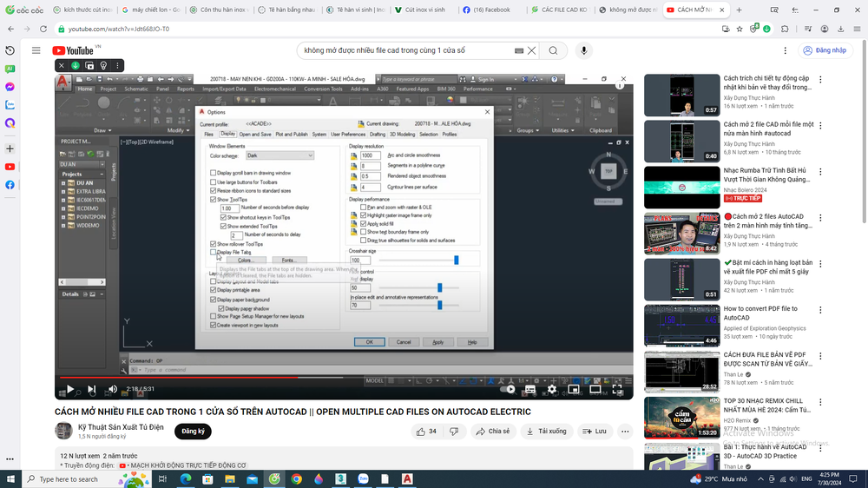Viewport: 868px width, 488px height.
Task: Open more actions menu beside the Lưu button
Action: (x=625, y=431)
